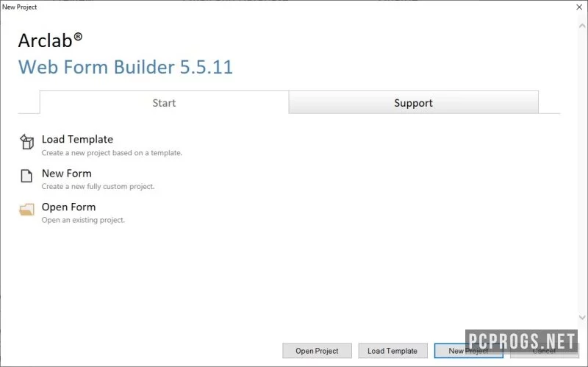Click the 'Arclab®' heading text
This screenshot has width=588, height=367.
(50, 40)
